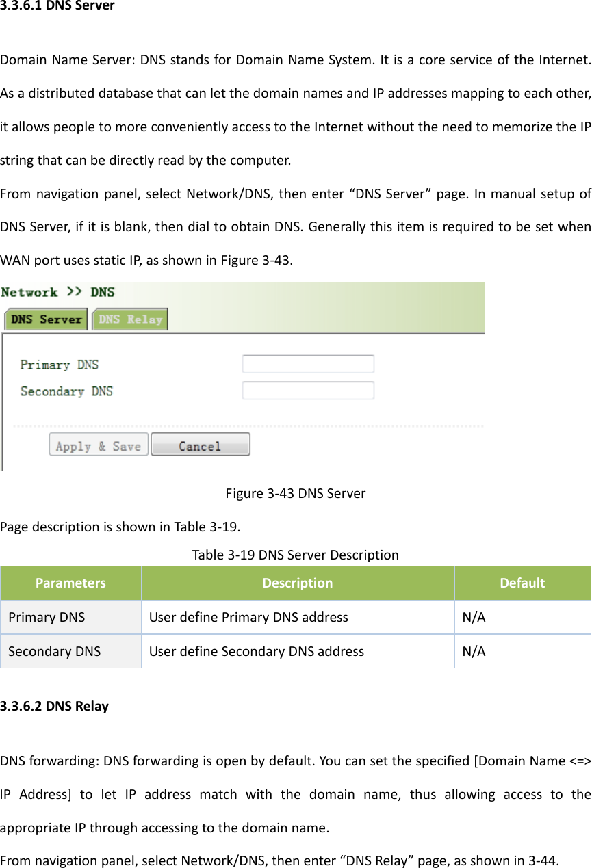Click inside the Primary DNS input field
The width and height of the screenshot is (592, 868).
pos(307,363)
